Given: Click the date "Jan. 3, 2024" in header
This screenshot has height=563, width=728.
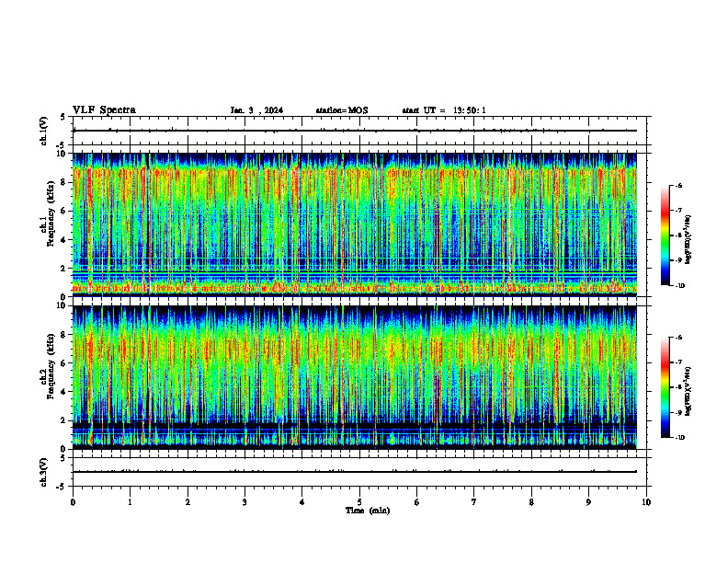Looking at the screenshot, I should 256,110.
